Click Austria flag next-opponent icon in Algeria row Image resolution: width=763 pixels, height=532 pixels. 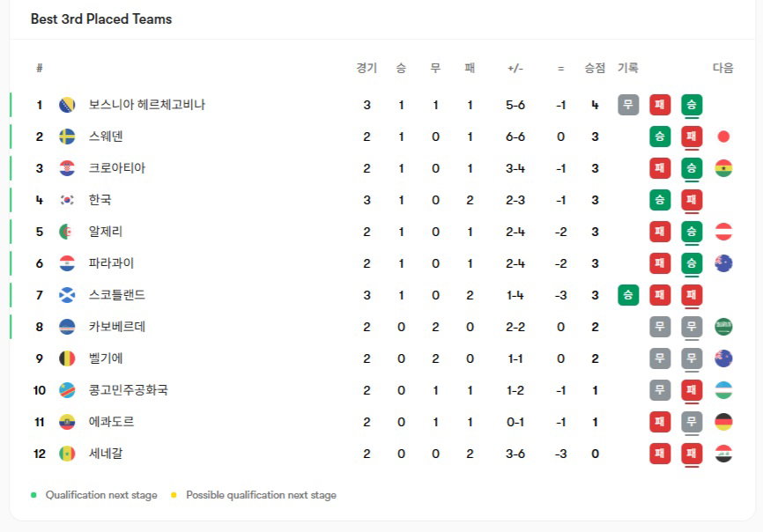(723, 232)
